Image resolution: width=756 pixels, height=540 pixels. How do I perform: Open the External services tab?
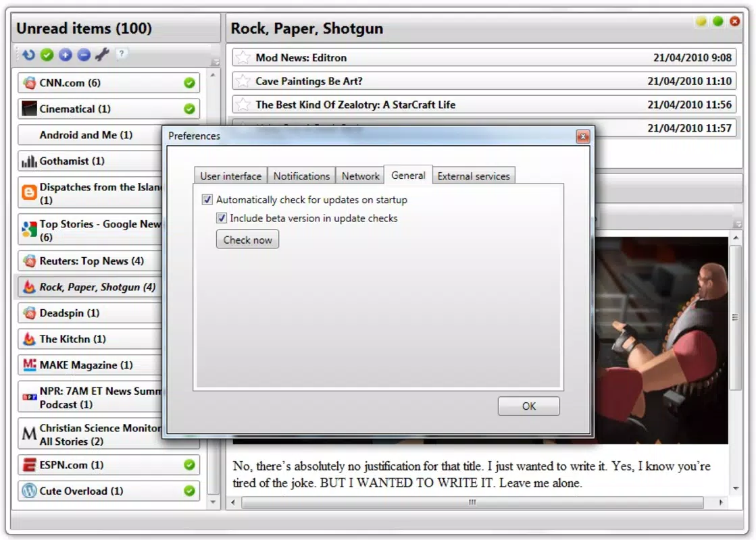click(474, 176)
